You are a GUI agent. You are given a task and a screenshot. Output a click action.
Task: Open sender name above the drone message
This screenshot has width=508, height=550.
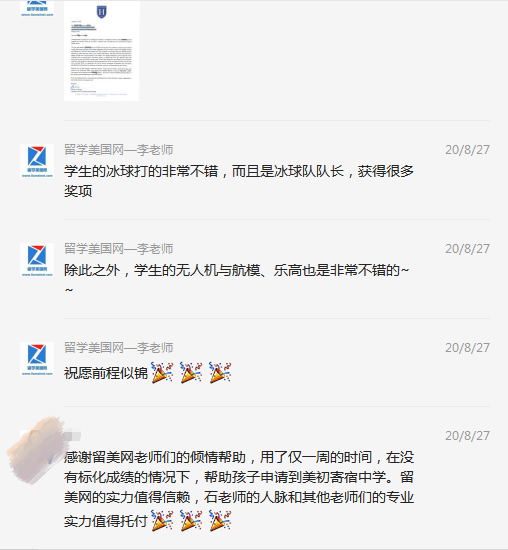119,249
